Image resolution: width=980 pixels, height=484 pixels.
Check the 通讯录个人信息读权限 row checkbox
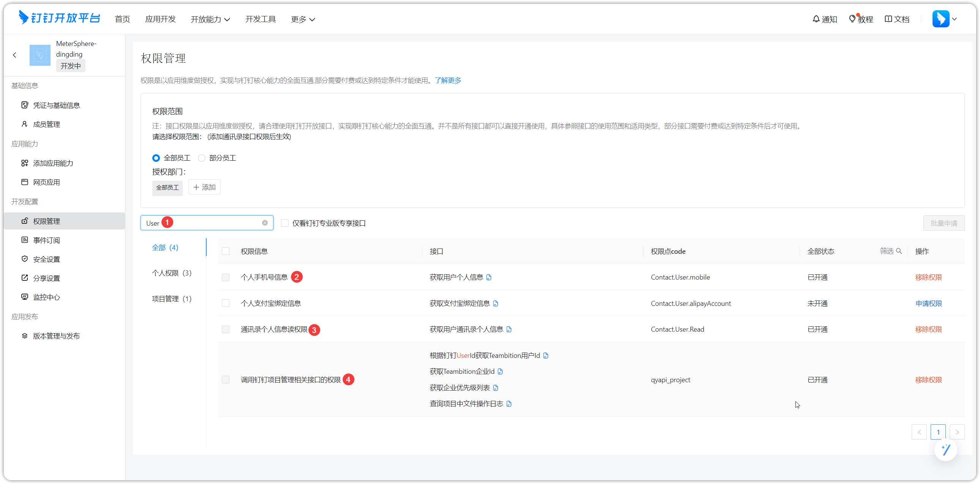tap(226, 329)
